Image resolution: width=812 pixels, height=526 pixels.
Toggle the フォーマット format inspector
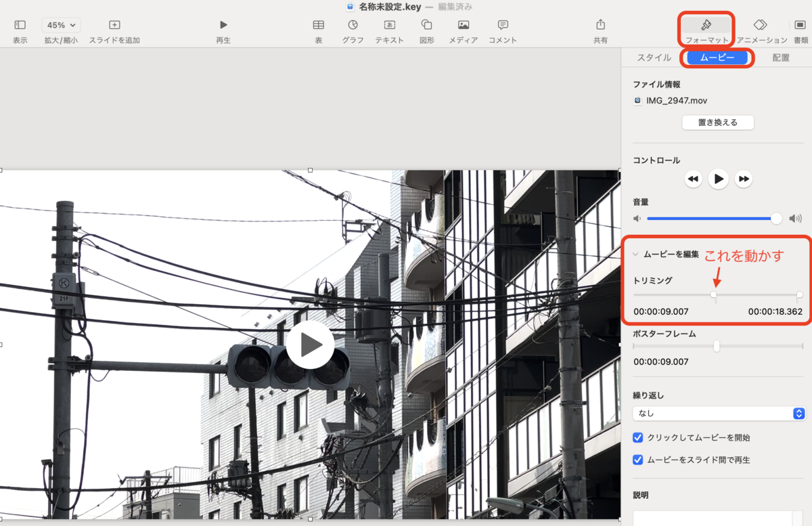pos(706,25)
